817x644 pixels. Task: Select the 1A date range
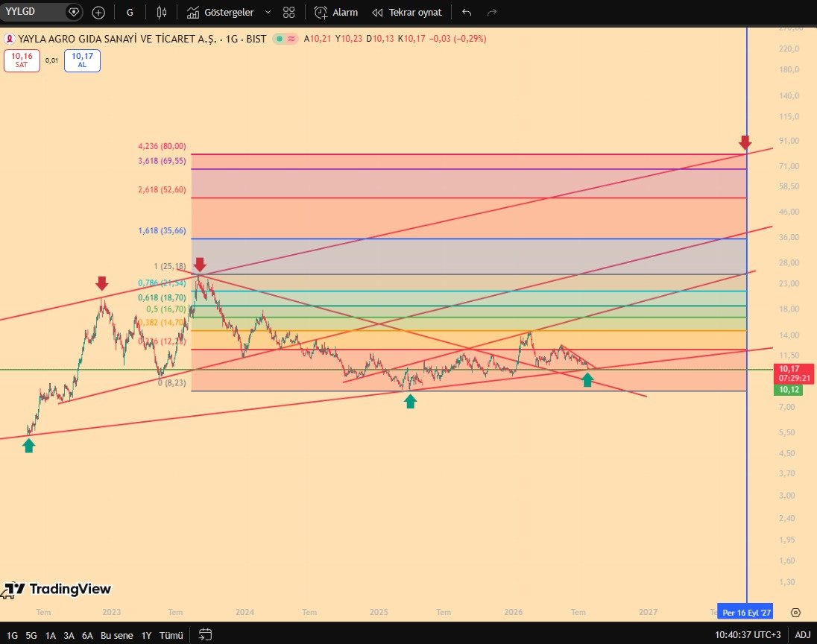[50, 635]
